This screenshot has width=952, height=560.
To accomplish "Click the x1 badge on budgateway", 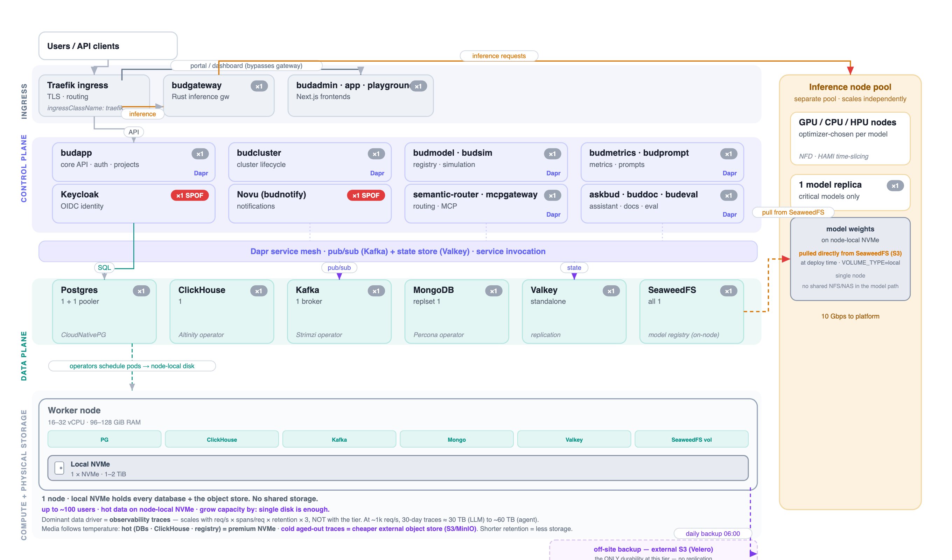I will coord(259,86).
